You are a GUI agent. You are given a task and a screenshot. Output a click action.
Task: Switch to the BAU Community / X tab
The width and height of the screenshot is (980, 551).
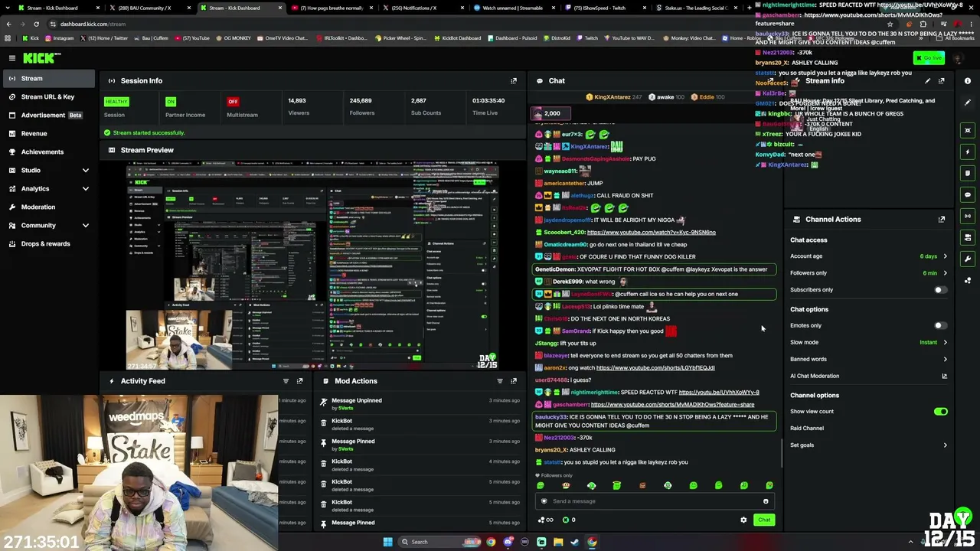[149, 8]
